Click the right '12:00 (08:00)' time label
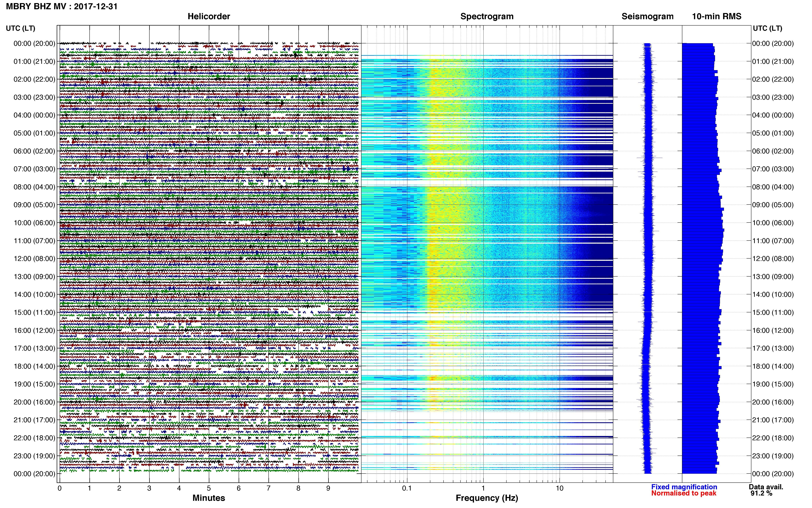Image resolution: width=812 pixels, height=508 pixels. [x=773, y=259]
